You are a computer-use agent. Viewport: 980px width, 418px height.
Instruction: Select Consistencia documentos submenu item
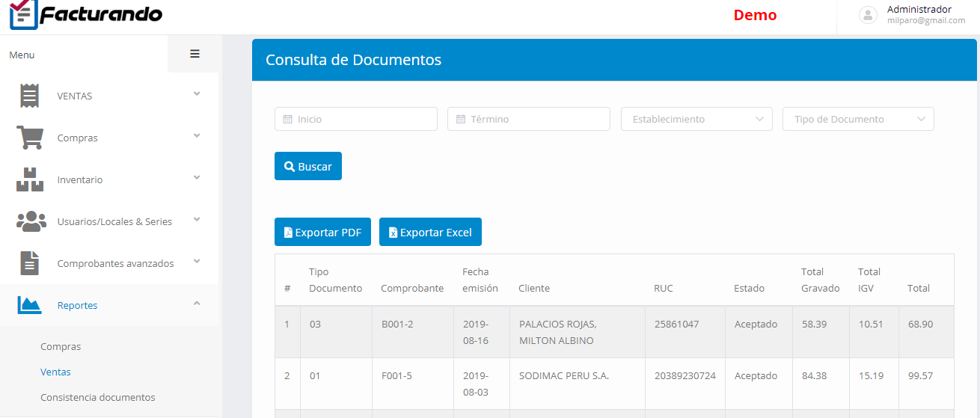[98, 397]
